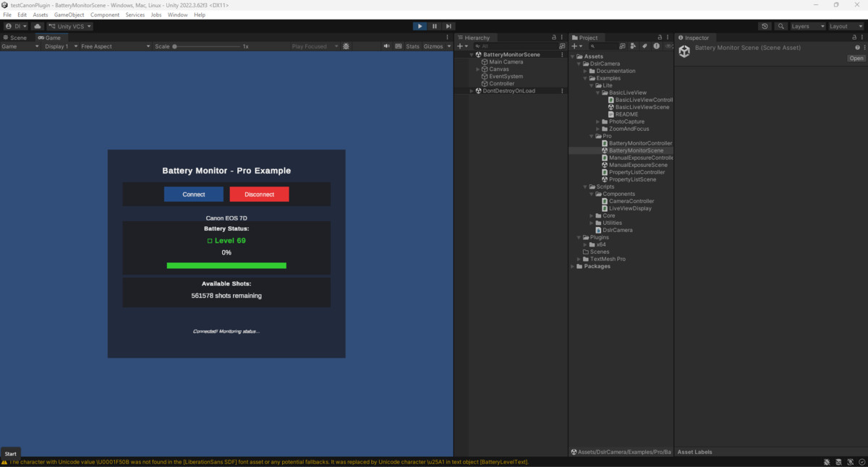Toggle the Game view bug debug icon

[346, 46]
